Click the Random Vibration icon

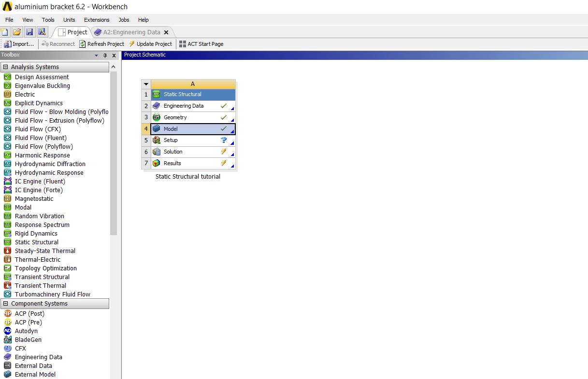click(7, 216)
